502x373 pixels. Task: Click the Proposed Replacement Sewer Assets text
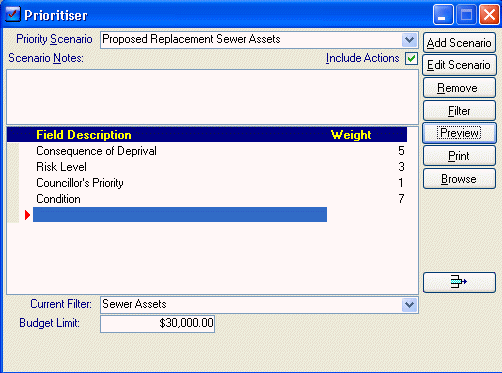click(x=191, y=39)
